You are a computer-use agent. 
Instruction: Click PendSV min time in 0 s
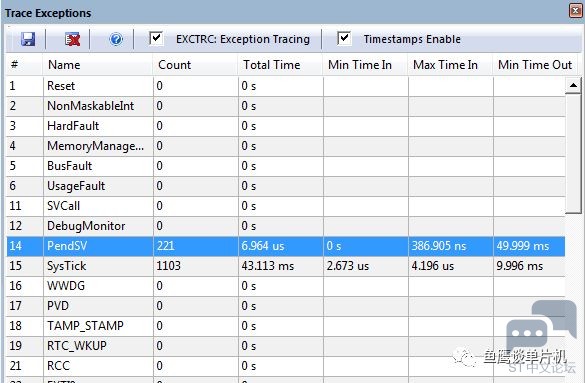pyautogui.click(x=334, y=246)
